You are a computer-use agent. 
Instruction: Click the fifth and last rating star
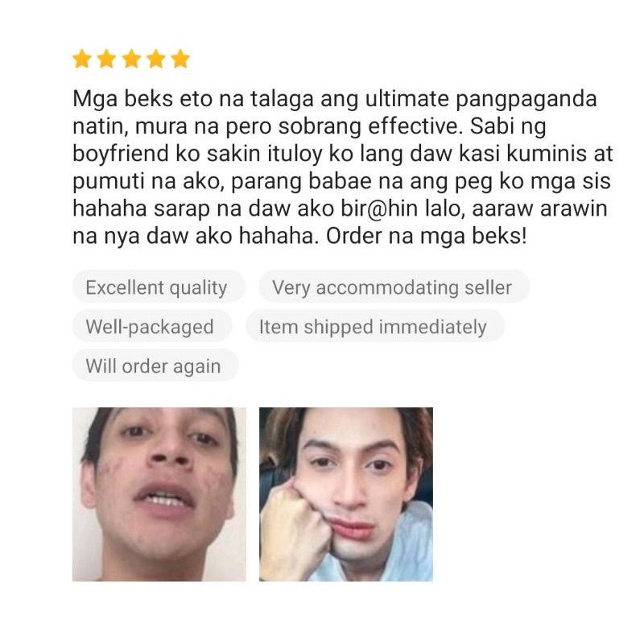coord(180,59)
